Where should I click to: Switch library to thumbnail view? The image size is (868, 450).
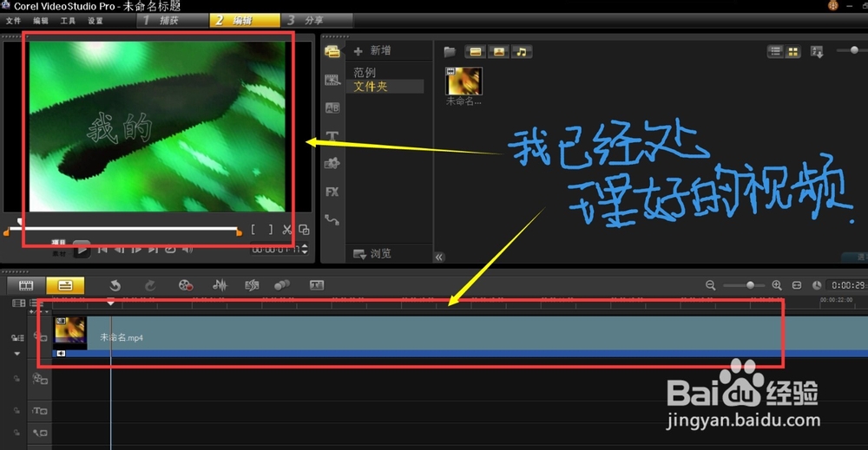point(792,51)
